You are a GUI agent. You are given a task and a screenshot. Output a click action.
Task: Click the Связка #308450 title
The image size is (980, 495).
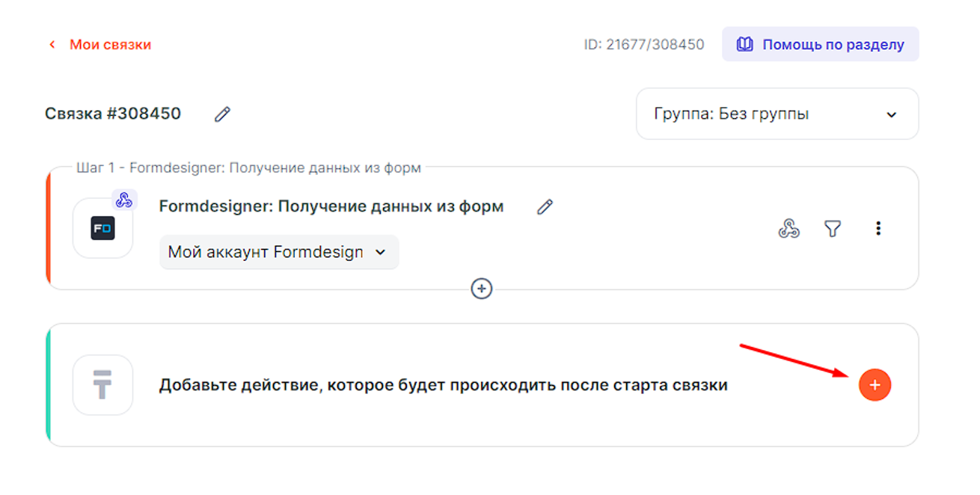tap(113, 114)
